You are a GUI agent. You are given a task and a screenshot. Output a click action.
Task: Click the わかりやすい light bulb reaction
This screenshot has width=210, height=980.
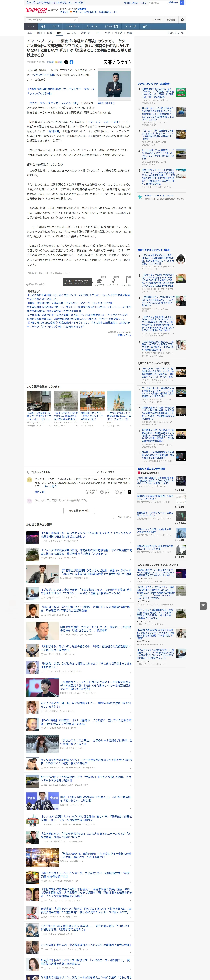pos(113,281)
